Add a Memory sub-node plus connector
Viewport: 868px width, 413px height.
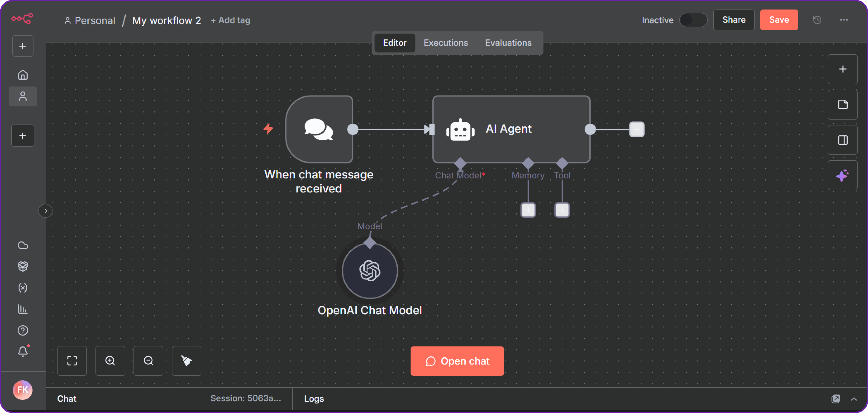pos(528,210)
